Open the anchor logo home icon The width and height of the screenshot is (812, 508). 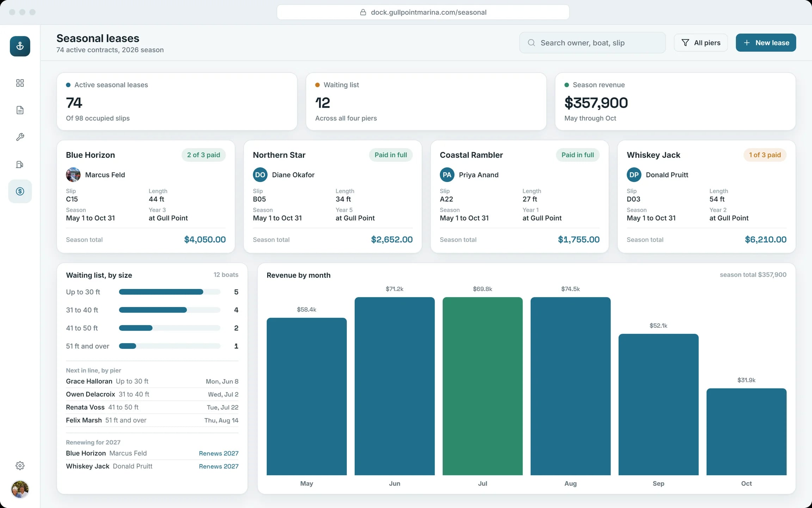[x=20, y=46]
